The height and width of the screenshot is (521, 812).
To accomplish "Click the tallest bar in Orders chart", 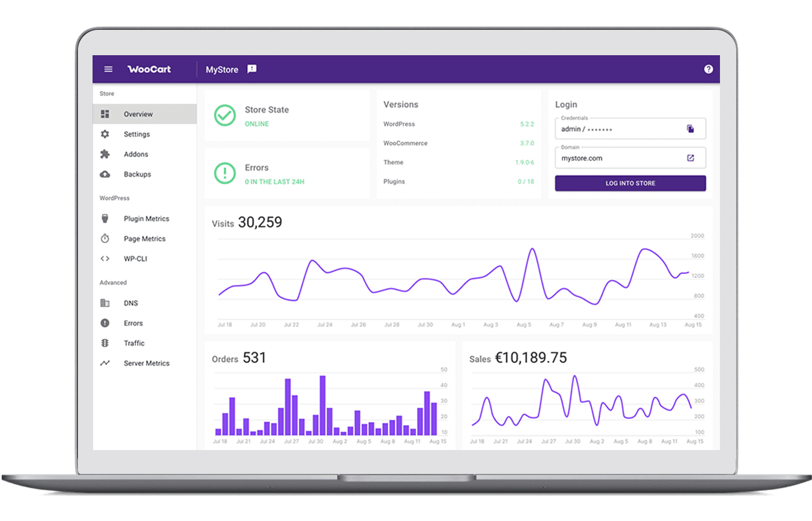I will click(323, 405).
